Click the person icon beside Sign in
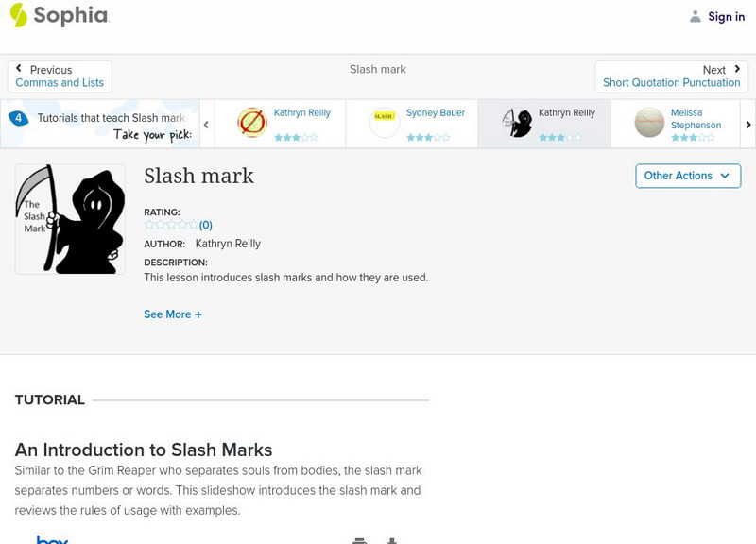Screen dimensions: 756x544 point(694,16)
